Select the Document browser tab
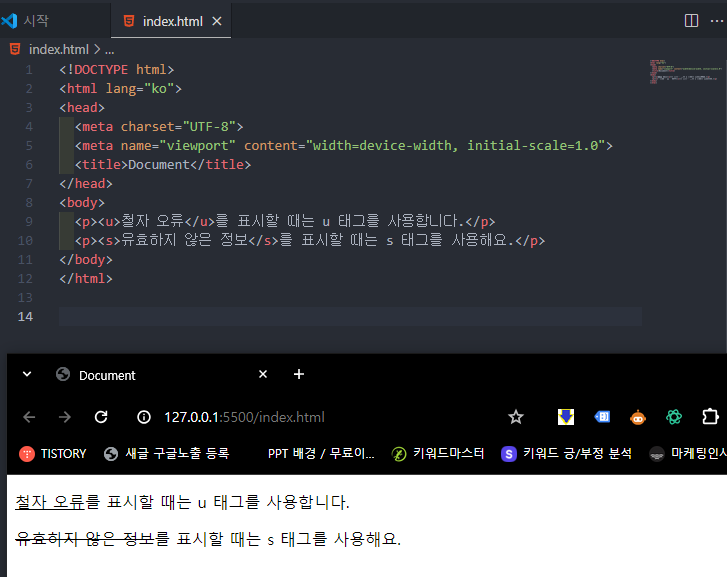The height and width of the screenshot is (577, 727). [158, 375]
